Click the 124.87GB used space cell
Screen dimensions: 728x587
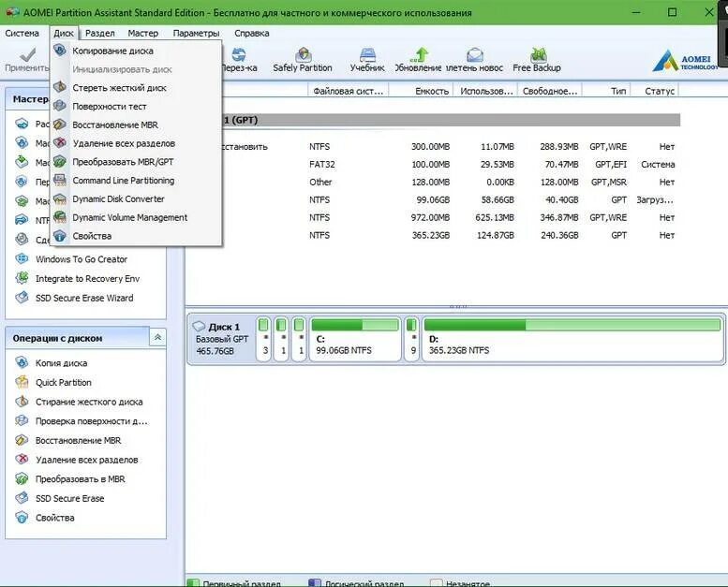click(496, 235)
